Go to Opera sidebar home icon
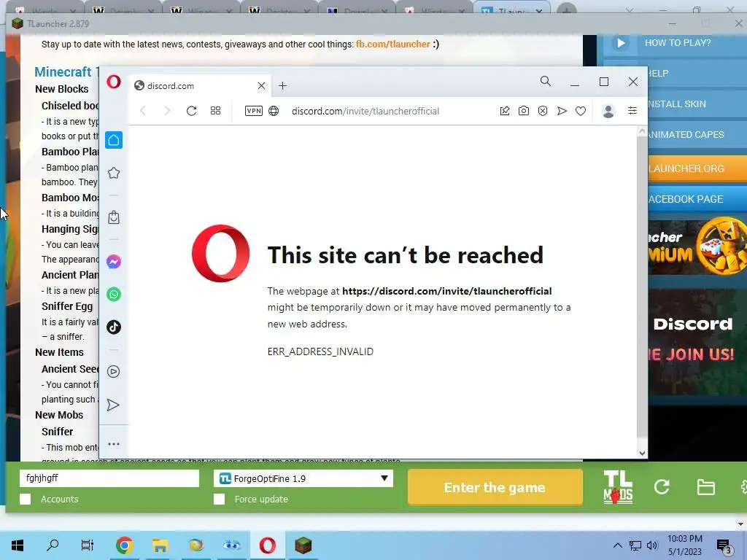The width and height of the screenshot is (747, 560). (x=113, y=140)
